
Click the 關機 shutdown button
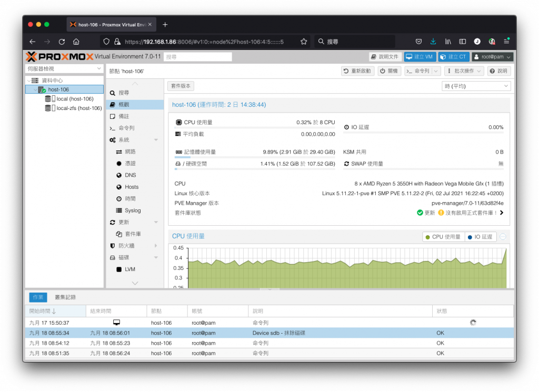click(x=389, y=71)
